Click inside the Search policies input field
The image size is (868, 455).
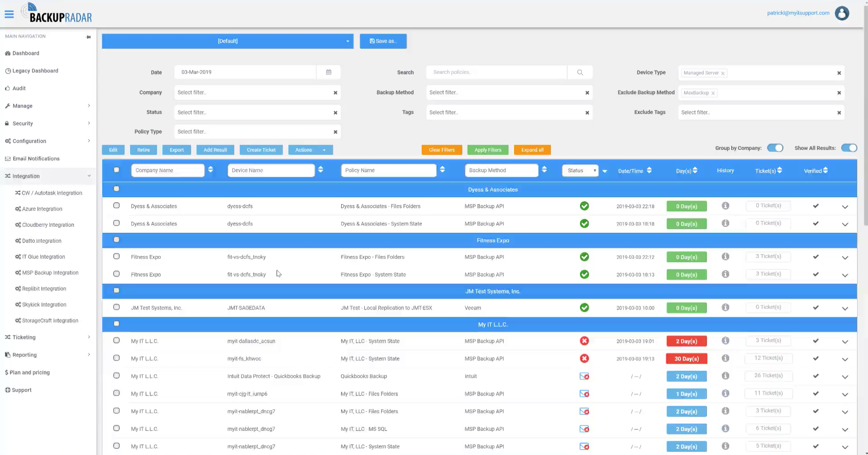click(496, 72)
